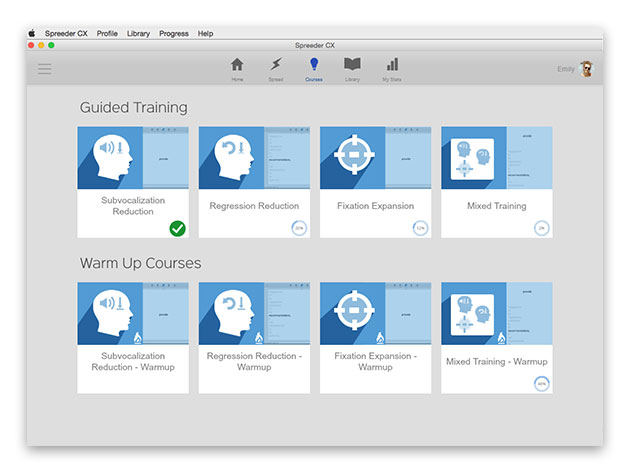
Task: Click progress ring on Mixed Training card
Action: (542, 228)
